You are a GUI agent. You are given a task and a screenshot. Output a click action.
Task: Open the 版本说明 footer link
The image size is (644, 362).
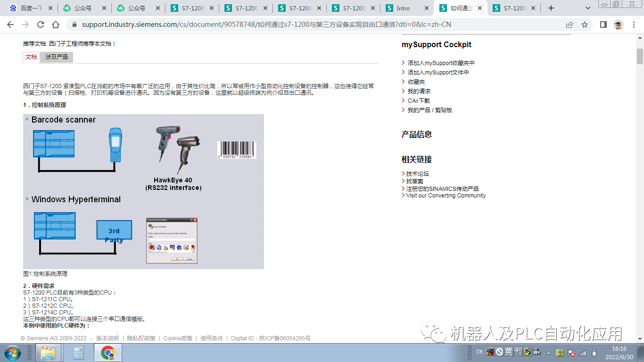(107, 338)
